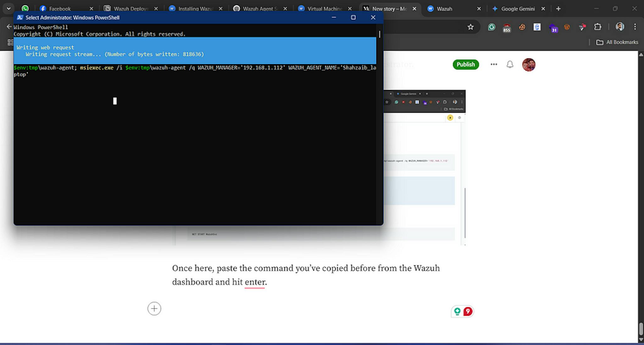Open the extension showing 855 badge
Image resolution: width=644 pixels, height=345 pixels.
coord(507,28)
